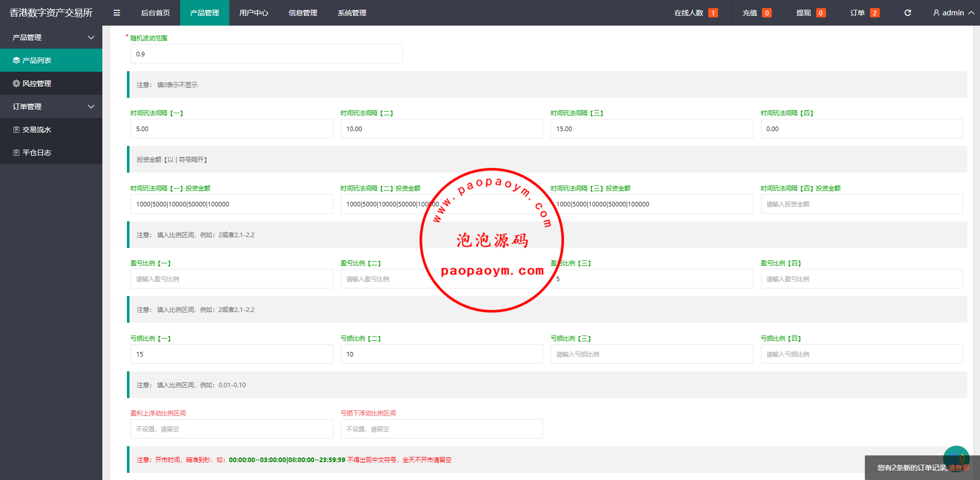Click the 平仓日志 document icon
The height and width of the screenshot is (480, 980).
pyautogui.click(x=16, y=153)
